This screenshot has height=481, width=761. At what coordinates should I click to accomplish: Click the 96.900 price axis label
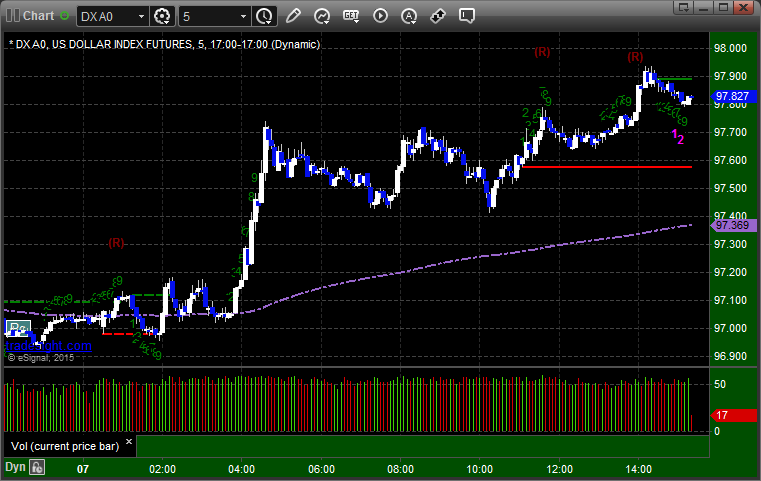point(730,357)
